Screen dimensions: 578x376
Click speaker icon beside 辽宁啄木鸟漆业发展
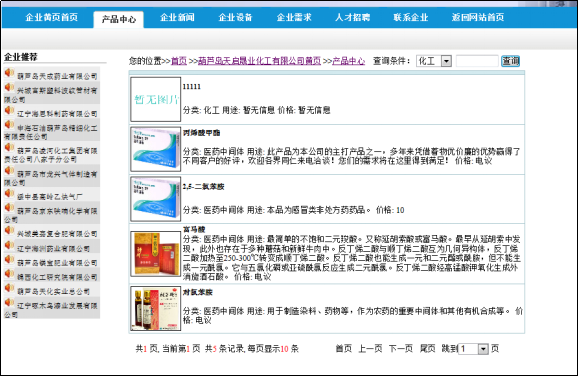point(9,303)
